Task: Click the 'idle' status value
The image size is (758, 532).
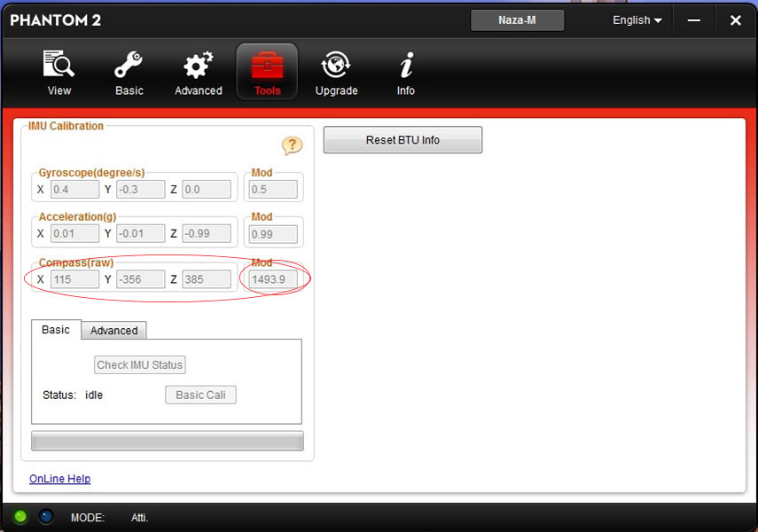Action: tap(94, 395)
